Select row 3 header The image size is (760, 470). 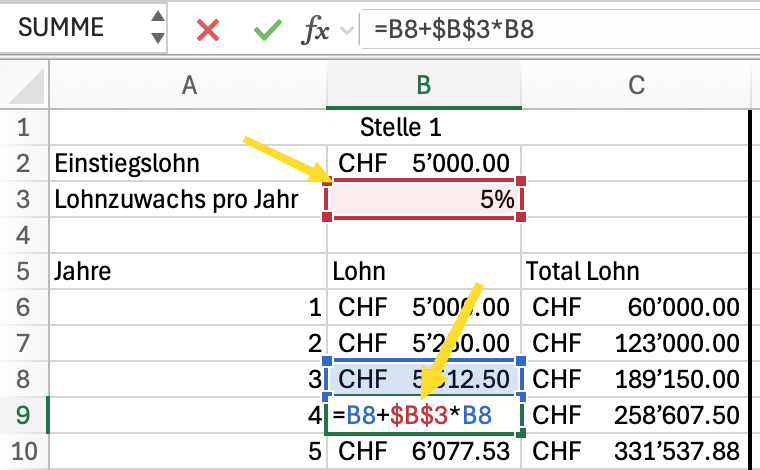click(x=24, y=199)
